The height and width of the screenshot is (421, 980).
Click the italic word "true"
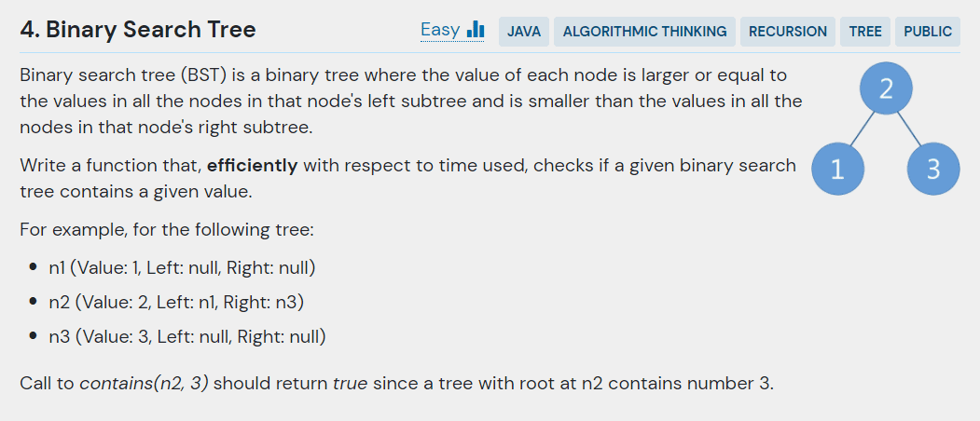coord(350,383)
